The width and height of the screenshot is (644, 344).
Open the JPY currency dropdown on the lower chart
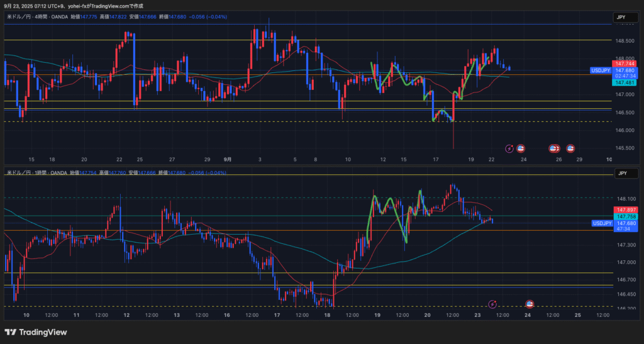click(622, 173)
